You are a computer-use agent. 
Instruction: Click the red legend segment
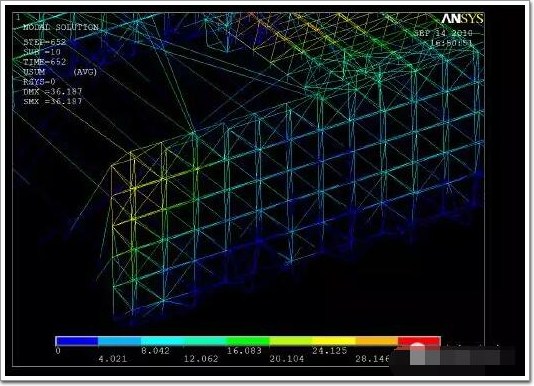(419, 341)
